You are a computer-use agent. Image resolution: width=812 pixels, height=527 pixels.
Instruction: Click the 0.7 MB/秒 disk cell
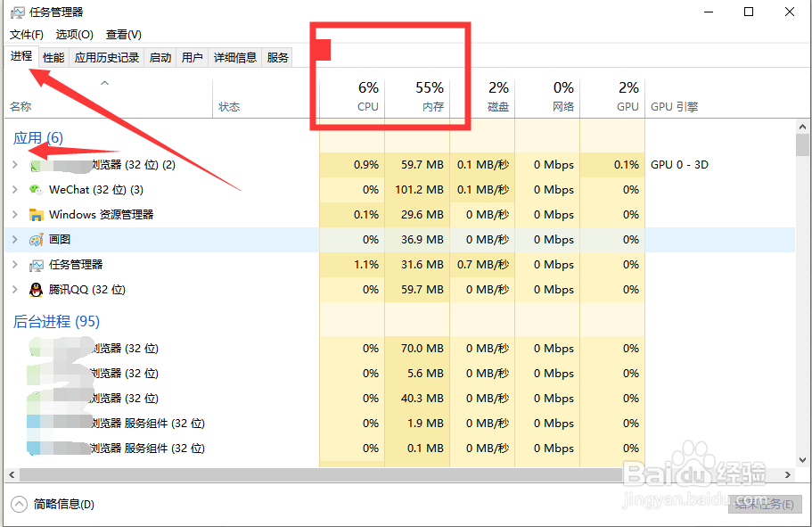[482, 265]
